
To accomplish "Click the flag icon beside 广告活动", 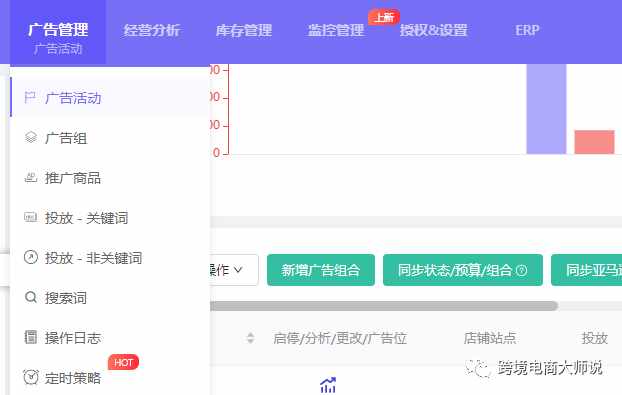I will (x=30, y=97).
